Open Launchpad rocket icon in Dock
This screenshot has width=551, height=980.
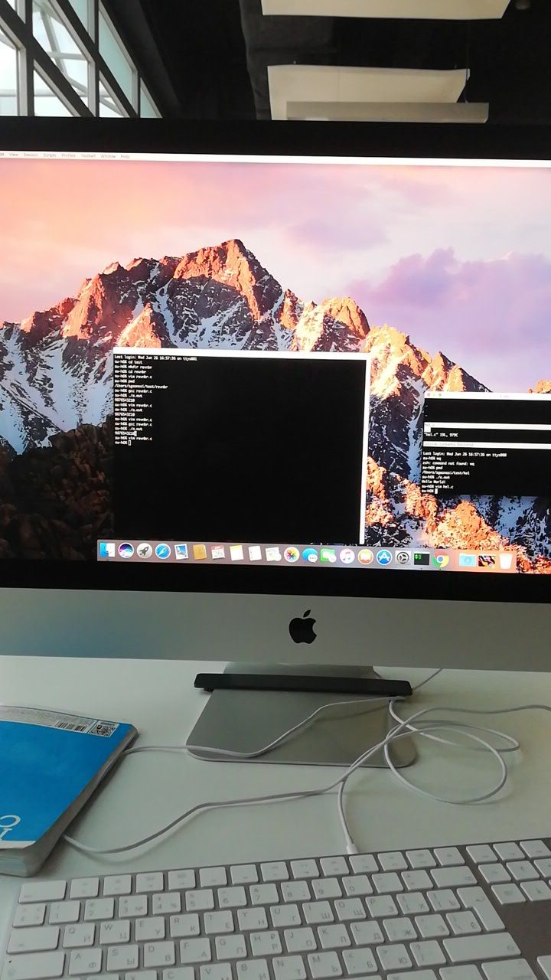click(x=145, y=550)
